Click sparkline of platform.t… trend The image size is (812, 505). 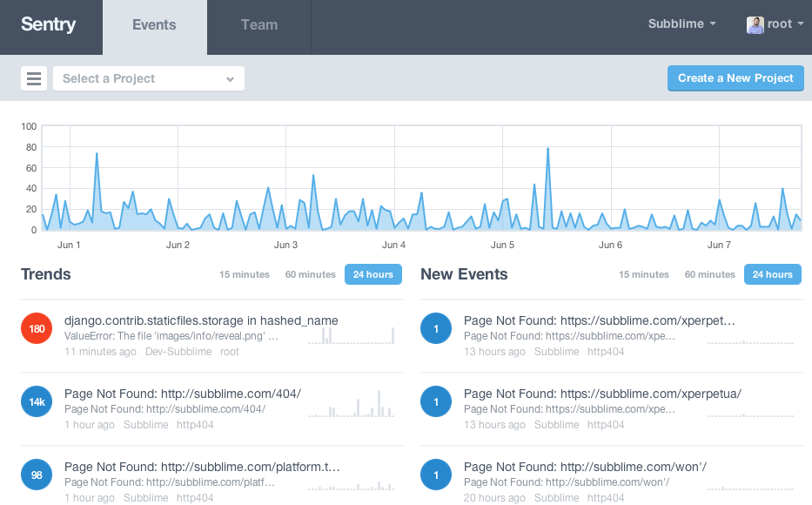(352, 486)
